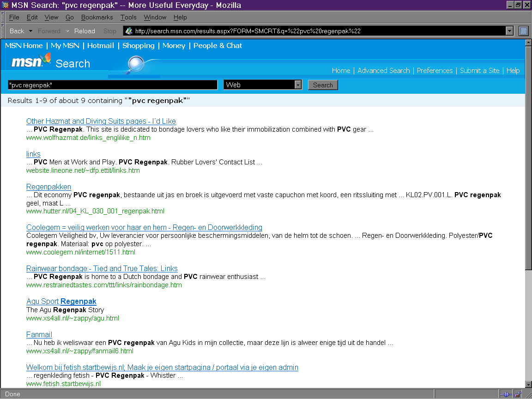Open the People & Chat link
This screenshot has width=532, height=399.
tap(218, 46)
